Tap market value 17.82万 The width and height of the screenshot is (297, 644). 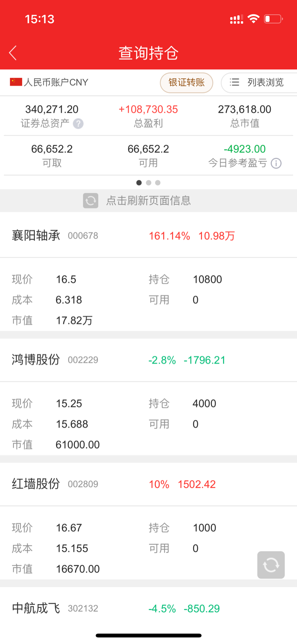(x=74, y=321)
